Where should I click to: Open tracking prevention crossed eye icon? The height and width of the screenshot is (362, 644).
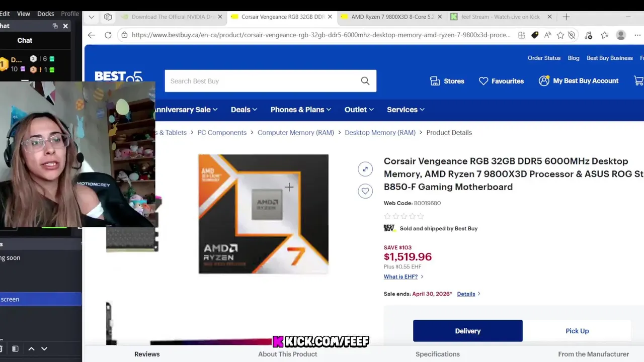pos(572,35)
